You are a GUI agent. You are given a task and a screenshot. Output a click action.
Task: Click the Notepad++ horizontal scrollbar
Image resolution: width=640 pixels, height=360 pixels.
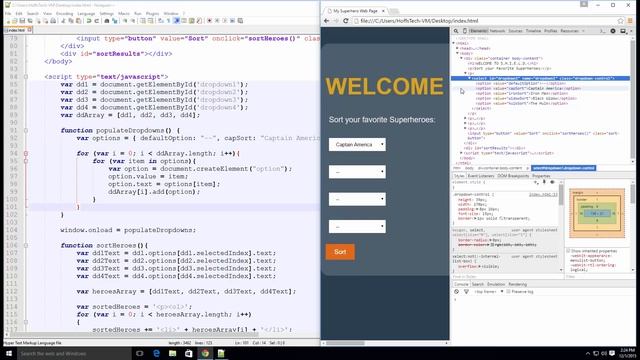135,334
